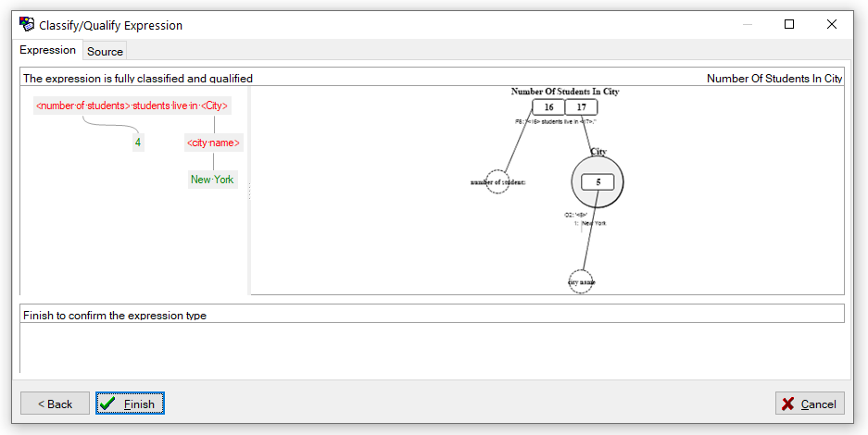The width and height of the screenshot is (868, 435).
Task: Confirm with the Finish button
Action: click(x=130, y=404)
